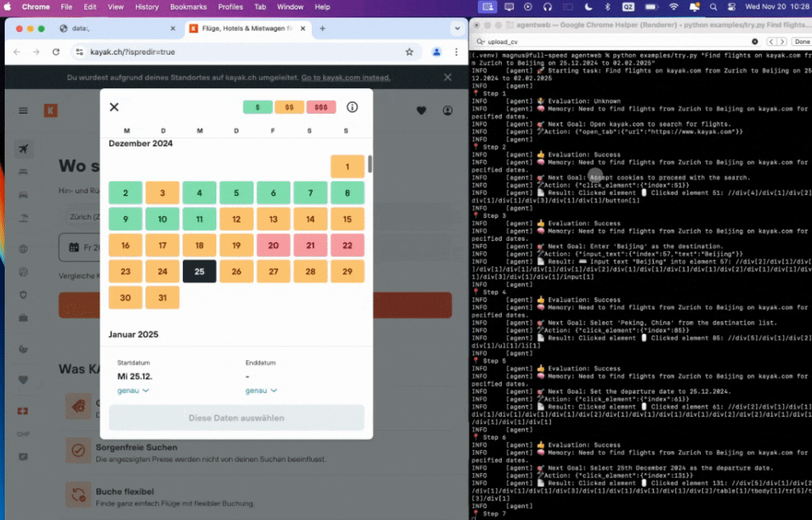Open saved trips heart in Kayak header

(x=422, y=111)
